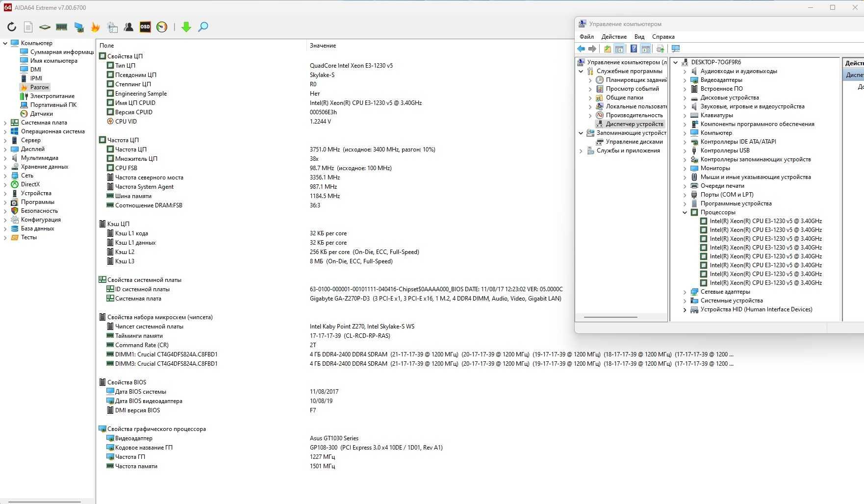Open Действие menu in Computer Management
864x504 pixels.
click(614, 37)
